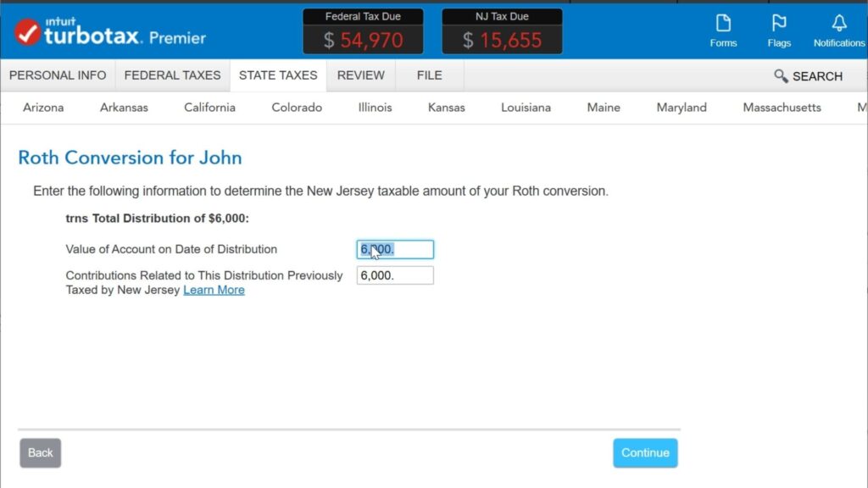Click the 'Value of Account on Date of Distribution' label
This screenshot has width=868, height=488.
(x=171, y=250)
